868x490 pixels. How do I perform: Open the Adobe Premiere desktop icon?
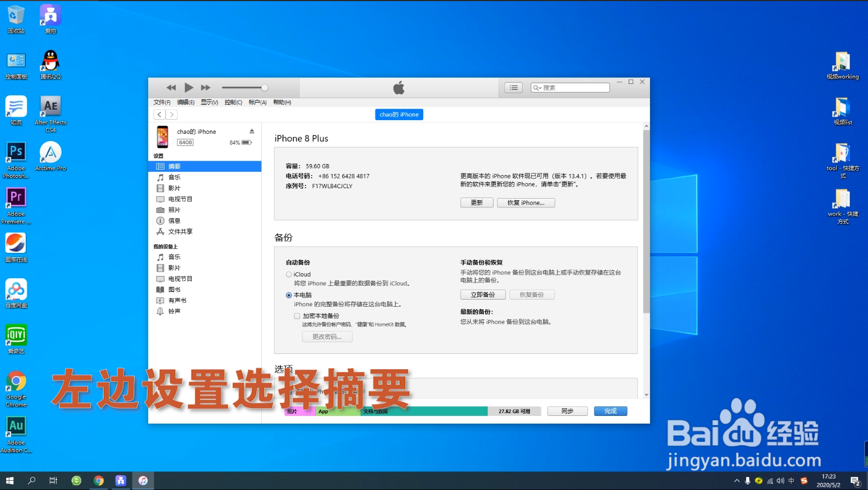pyautogui.click(x=16, y=206)
